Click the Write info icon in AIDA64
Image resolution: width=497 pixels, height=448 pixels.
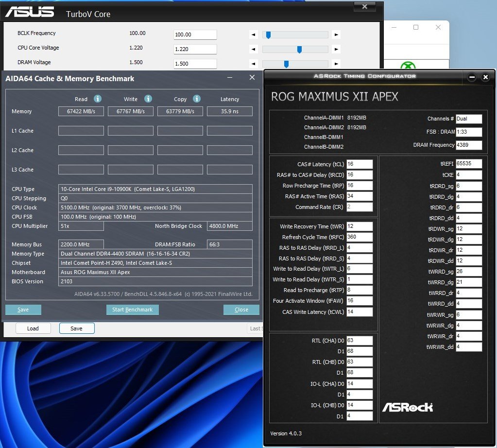(148, 99)
